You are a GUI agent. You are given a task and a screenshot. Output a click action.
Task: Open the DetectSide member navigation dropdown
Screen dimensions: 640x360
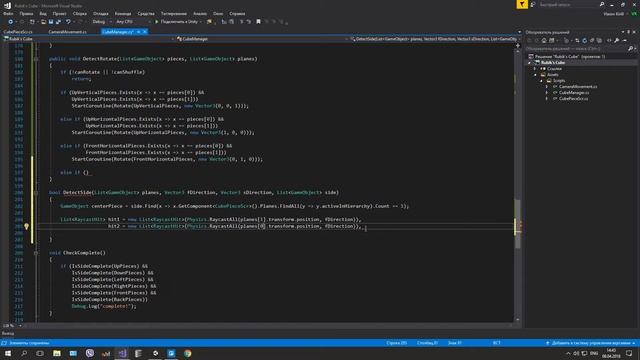435,39
